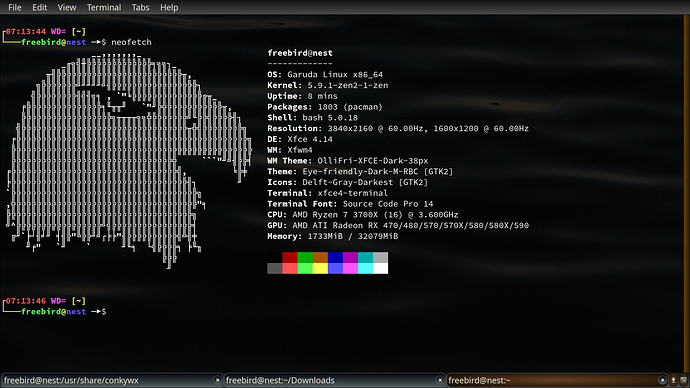Open the Help menu
Screen dimensions: 690x388
[x=169, y=7]
